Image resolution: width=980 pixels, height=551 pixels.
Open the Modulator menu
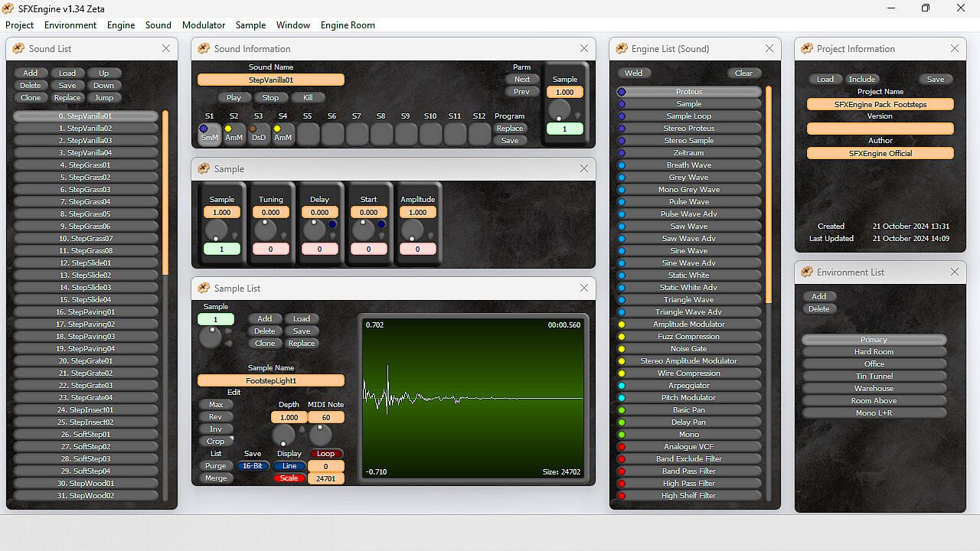[204, 25]
